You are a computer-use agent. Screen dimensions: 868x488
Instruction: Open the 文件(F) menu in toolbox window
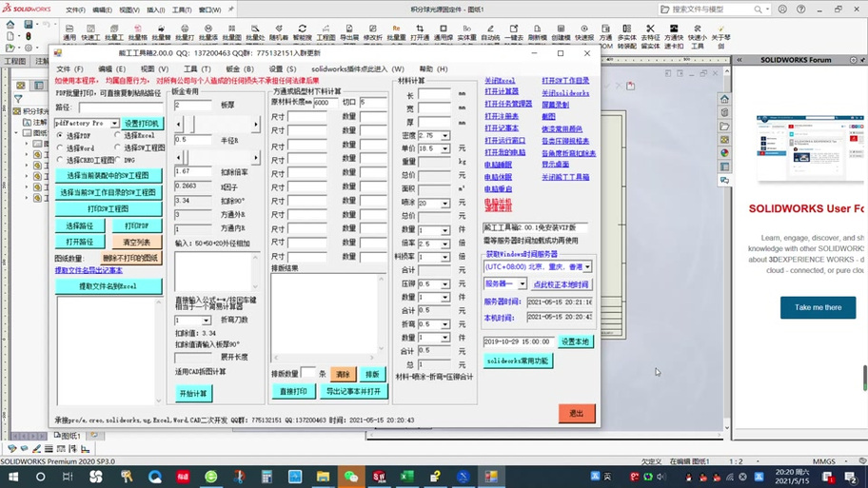(69, 69)
